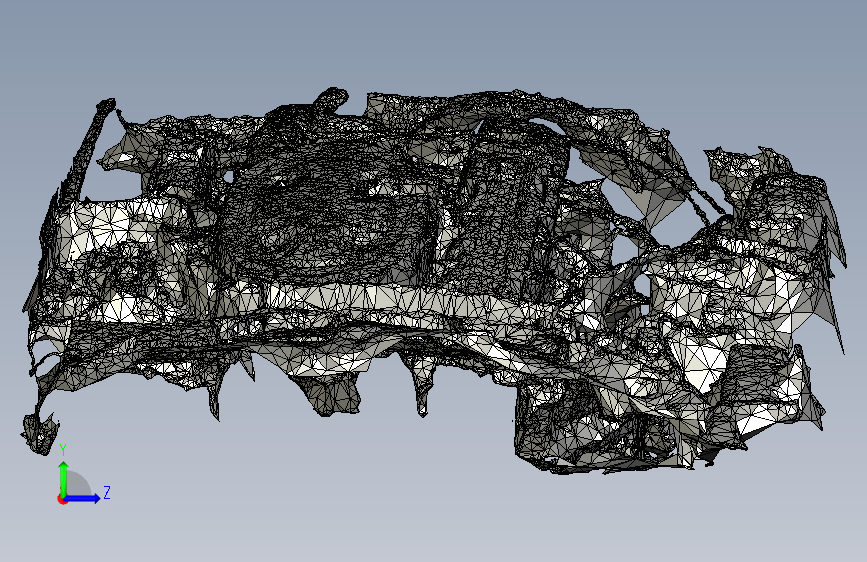Click the red origin dot of triad
Screen dimensions: 867x562
[62, 499]
